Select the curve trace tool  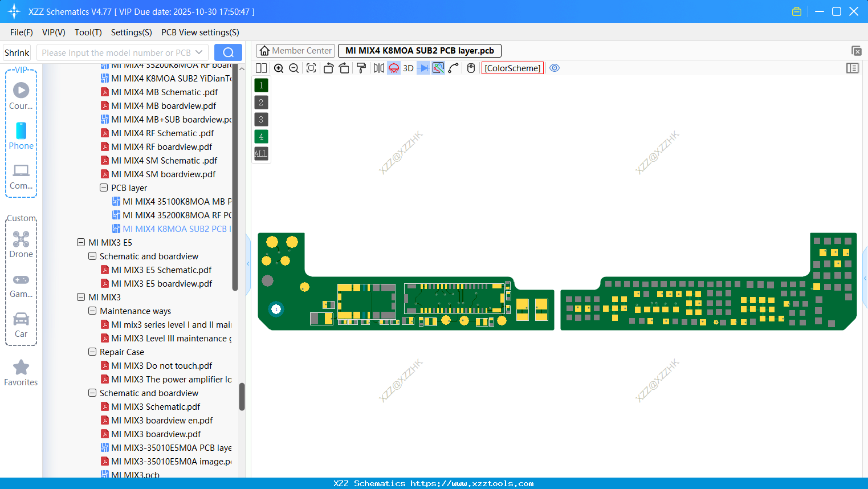(x=453, y=68)
